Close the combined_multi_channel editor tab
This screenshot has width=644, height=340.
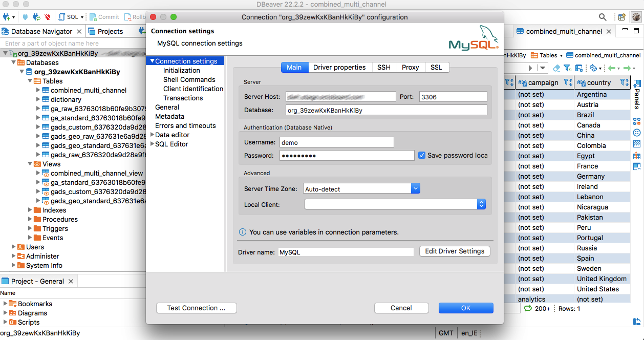[609, 31]
